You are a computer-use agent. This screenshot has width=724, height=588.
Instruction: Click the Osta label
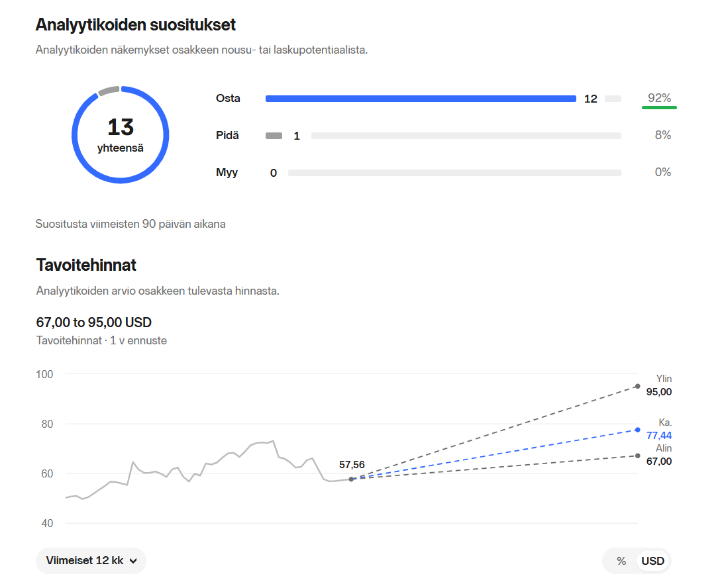(x=228, y=98)
